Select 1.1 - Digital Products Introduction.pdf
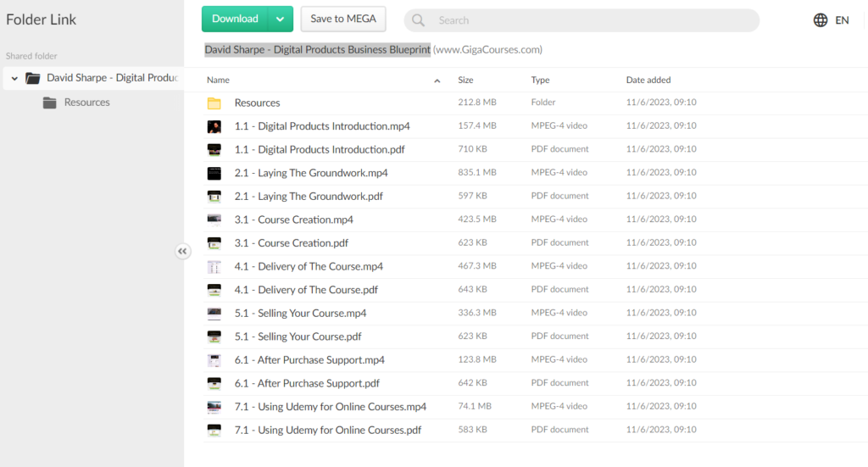 (320, 149)
